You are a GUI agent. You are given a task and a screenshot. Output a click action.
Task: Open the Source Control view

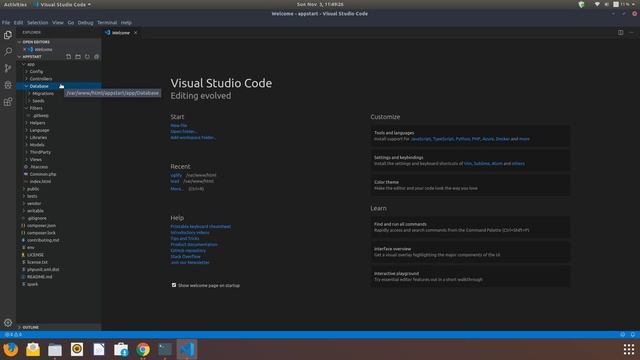[8, 68]
